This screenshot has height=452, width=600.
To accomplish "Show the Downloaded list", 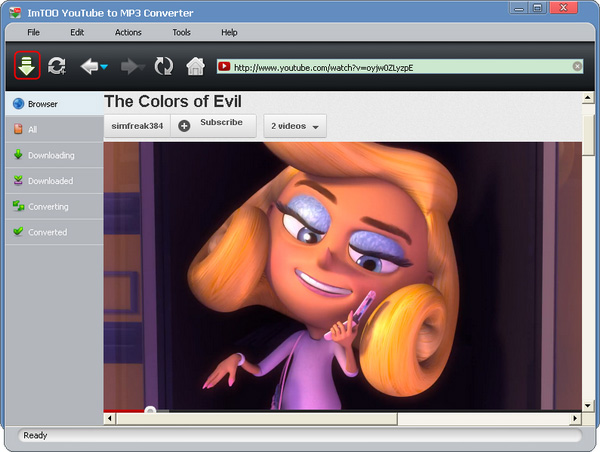I will point(55,181).
